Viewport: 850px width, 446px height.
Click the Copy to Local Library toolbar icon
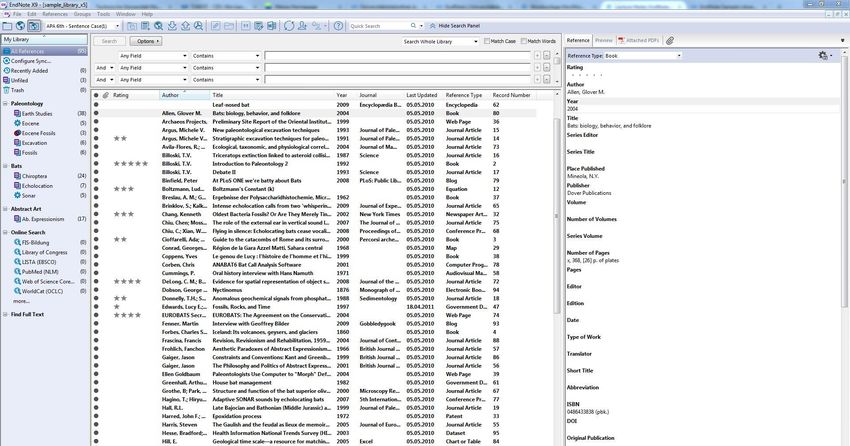132,26
